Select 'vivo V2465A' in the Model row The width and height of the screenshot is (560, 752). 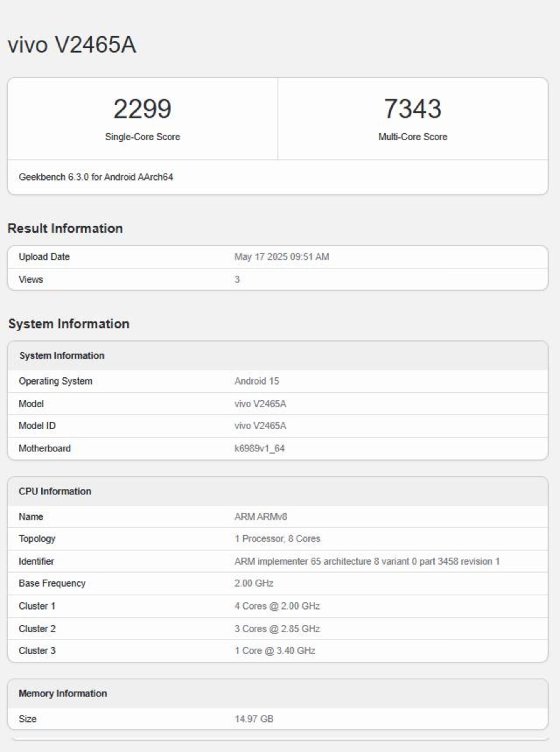260,404
